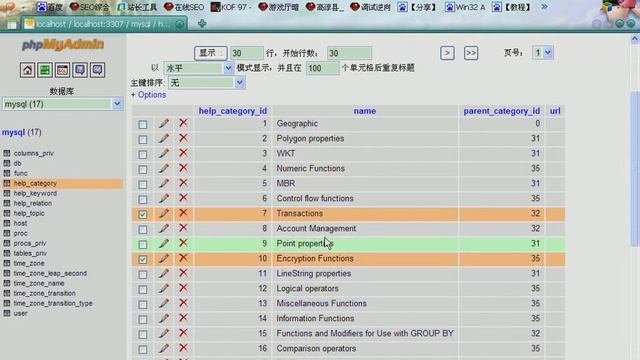Open the phpMyAdmin home icon
The height and width of the screenshot is (360, 640).
[27, 70]
